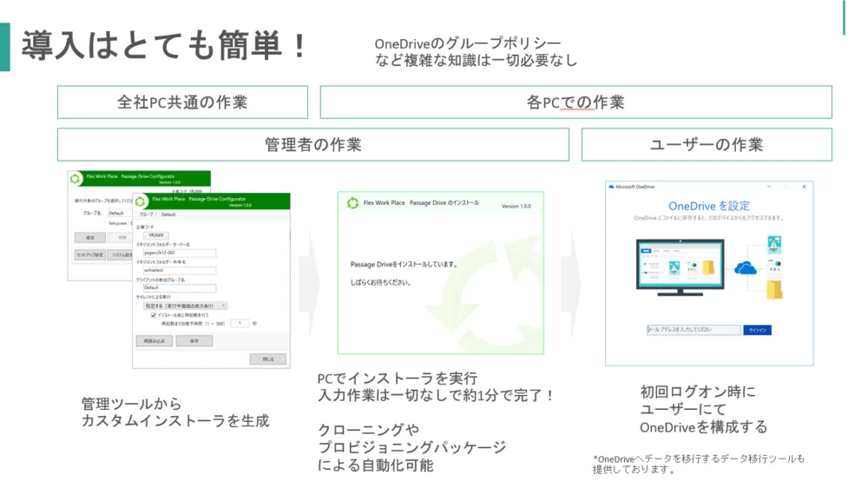Click the footnote about the データ移行ツール

click(699, 465)
